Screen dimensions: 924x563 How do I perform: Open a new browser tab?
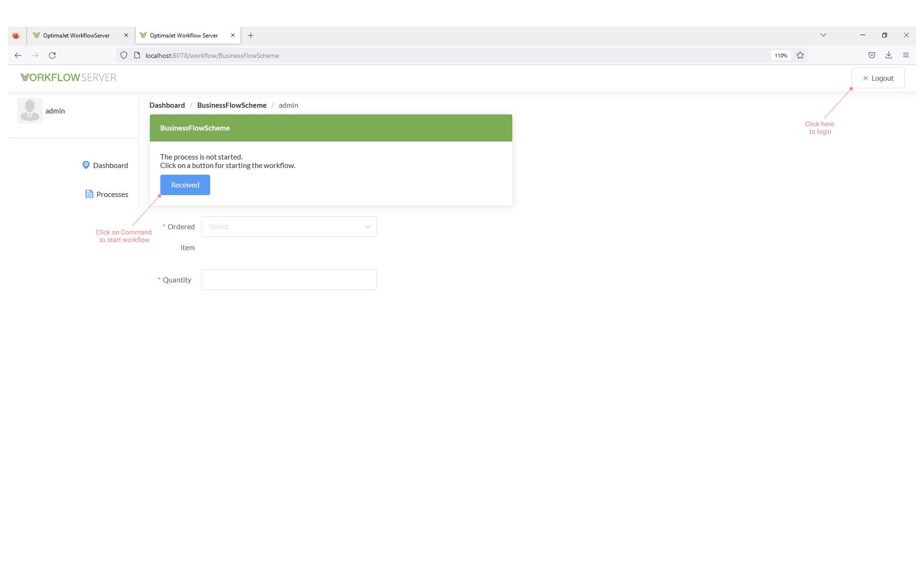tap(251, 35)
